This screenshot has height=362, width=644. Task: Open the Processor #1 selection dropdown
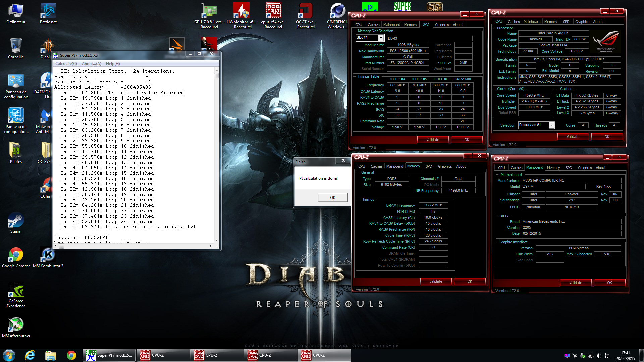click(x=551, y=125)
